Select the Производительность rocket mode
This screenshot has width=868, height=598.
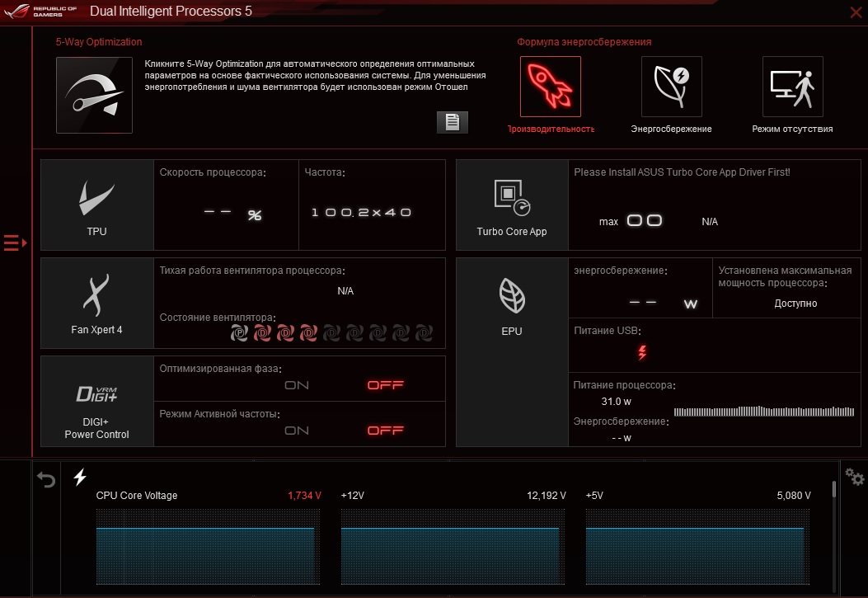pos(551,87)
